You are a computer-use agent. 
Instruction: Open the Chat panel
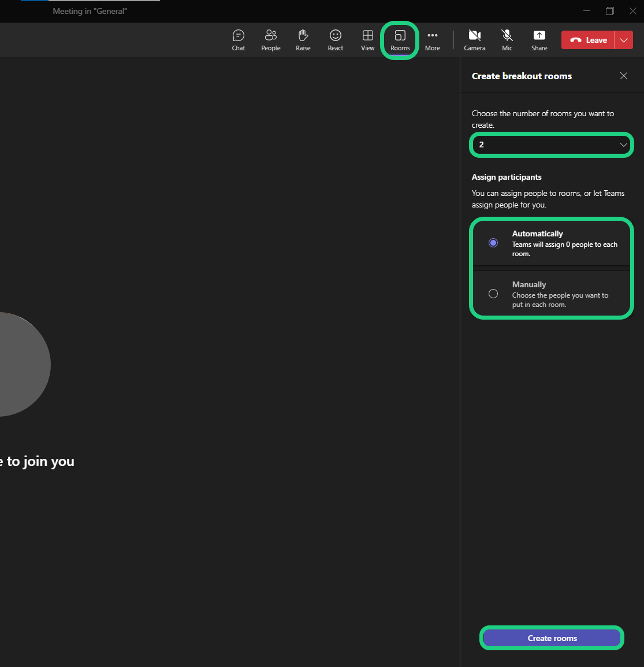(239, 40)
